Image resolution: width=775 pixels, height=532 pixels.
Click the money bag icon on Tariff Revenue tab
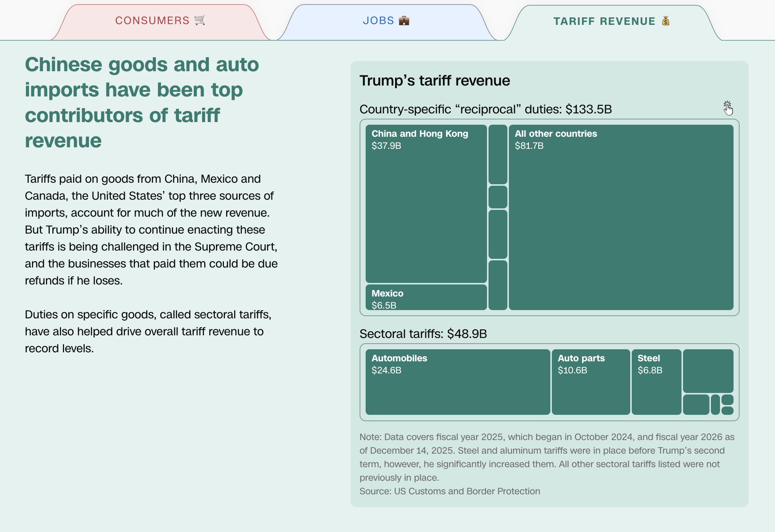pyautogui.click(x=666, y=21)
